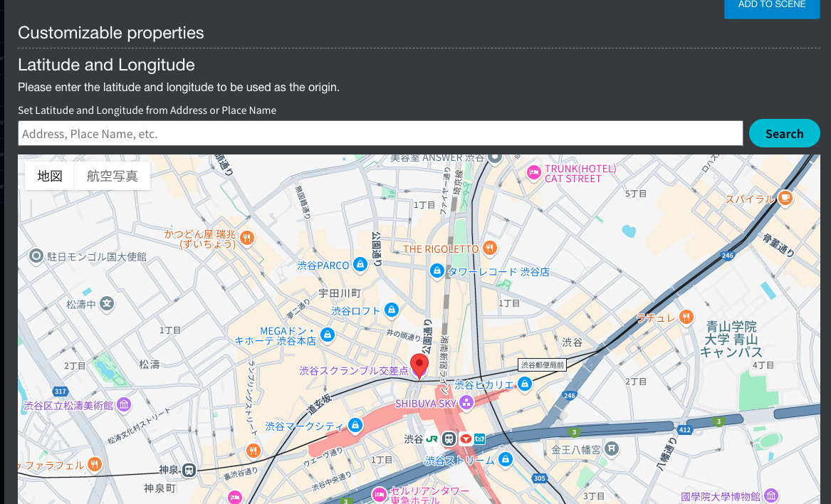Click the 國學院大學博物館 museum icon
This screenshot has width=831, height=504.
(772, 495)
